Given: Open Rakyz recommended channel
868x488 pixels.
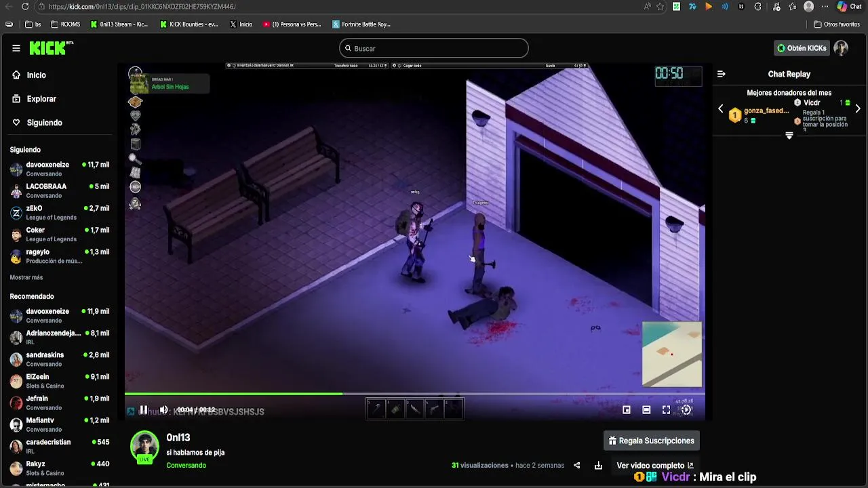Looking at the screenshot, I should (60, 468).
